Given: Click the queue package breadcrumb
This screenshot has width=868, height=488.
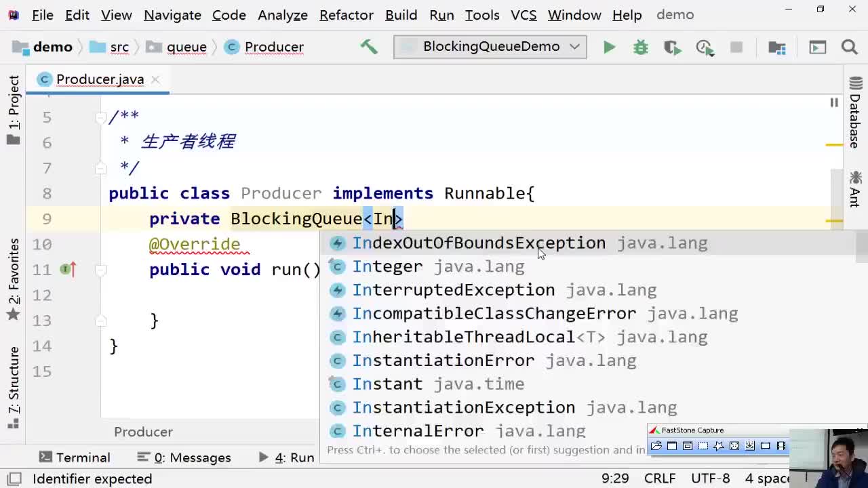Looking at the screenshot, I should tap(178, 47).
